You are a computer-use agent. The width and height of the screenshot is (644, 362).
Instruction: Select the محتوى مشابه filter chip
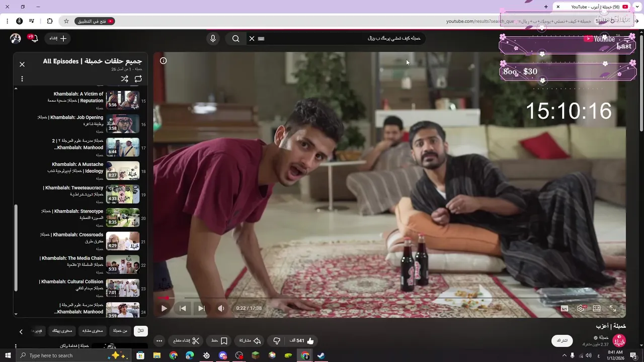coord(93,331)
